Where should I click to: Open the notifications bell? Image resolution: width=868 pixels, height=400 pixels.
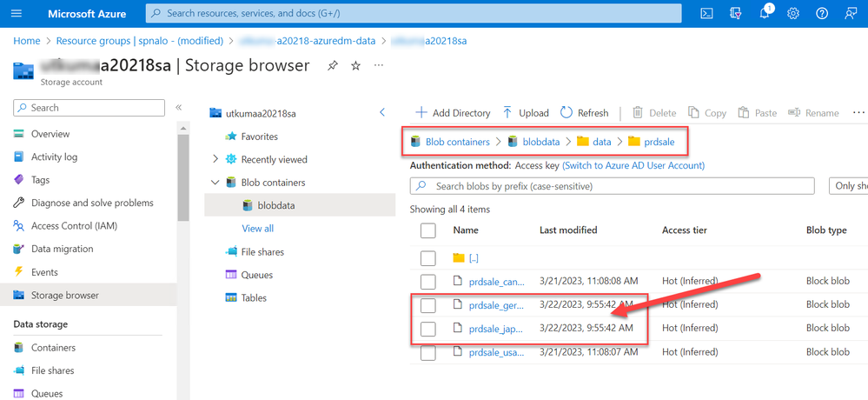coord(765,13)
